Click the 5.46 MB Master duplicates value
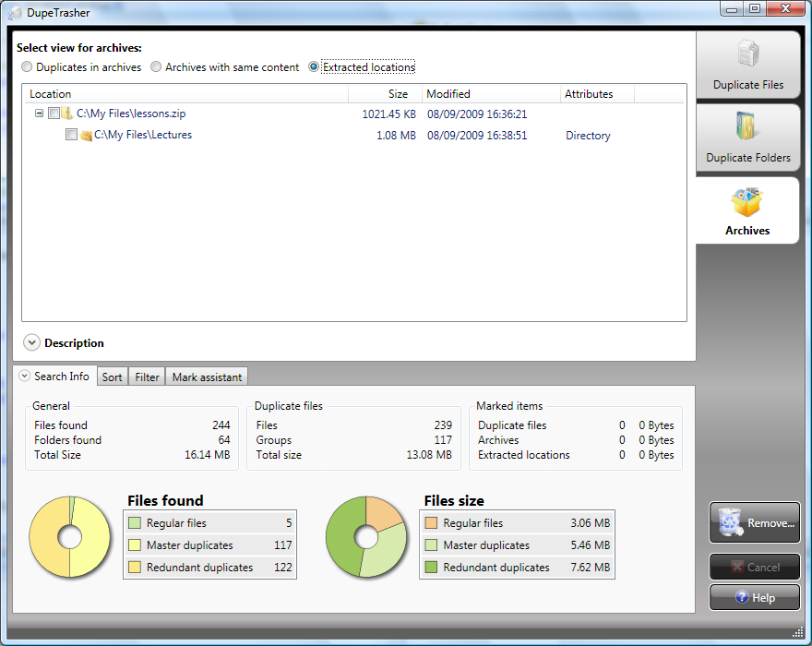Screen dimensions: 812x646 [591, 545]
